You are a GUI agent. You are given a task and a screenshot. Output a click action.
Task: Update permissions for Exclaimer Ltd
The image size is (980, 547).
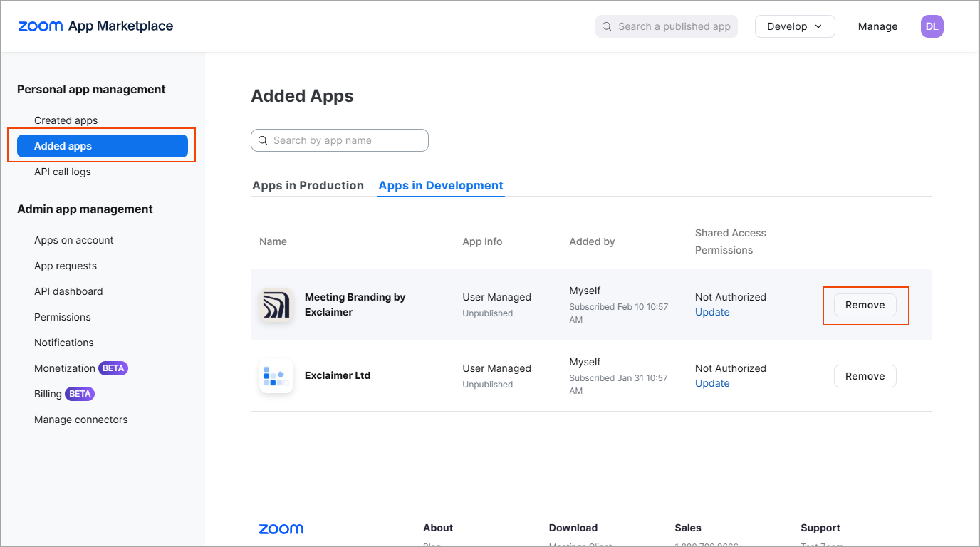click(711, 382)
